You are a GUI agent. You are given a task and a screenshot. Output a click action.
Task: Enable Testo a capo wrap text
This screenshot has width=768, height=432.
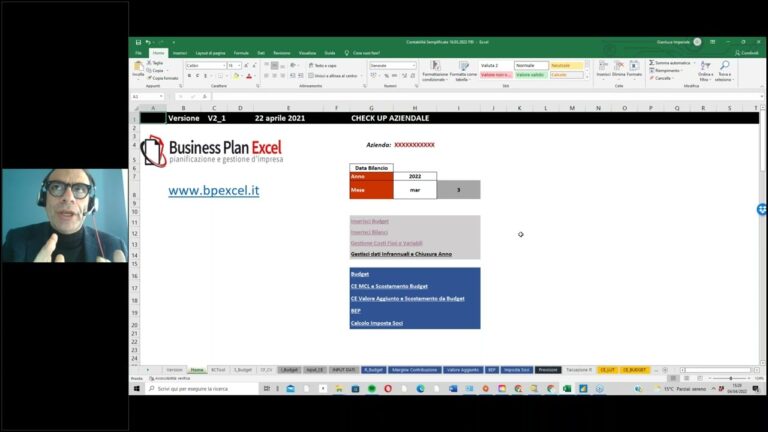point(322,66)
